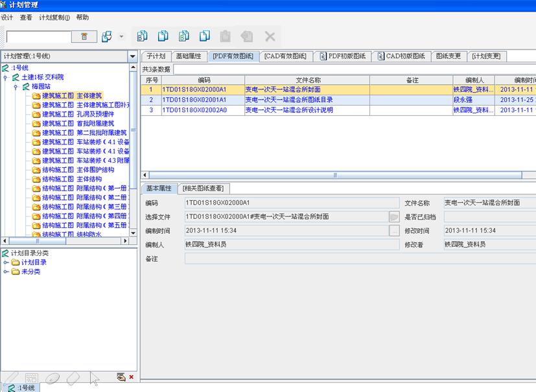536x392 pixels.
Task: Click the search icon beside the toolbar text box
Action: click(x=84, y=37)
